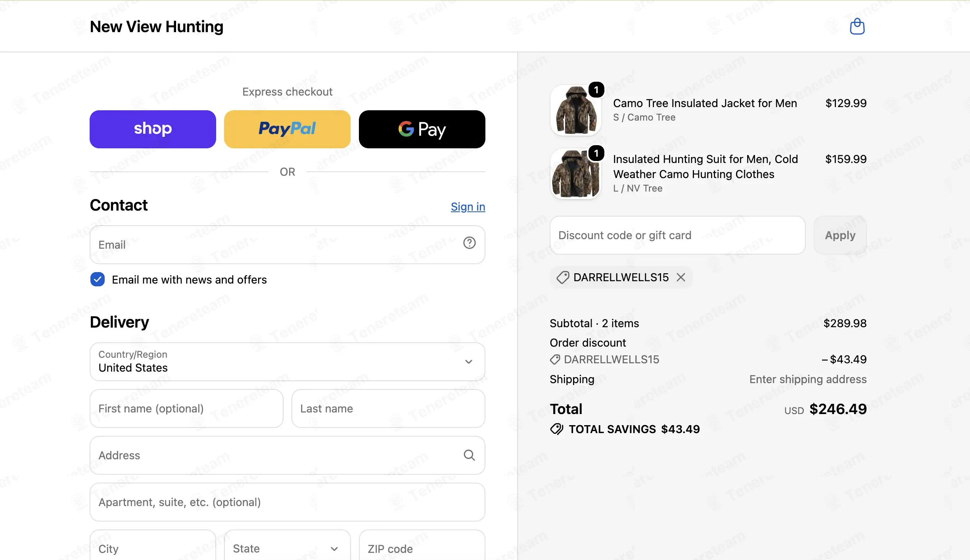Viewport: 970px width, 560px height.
Task: Click the Delivery heading
Action: tap(119, 322)
